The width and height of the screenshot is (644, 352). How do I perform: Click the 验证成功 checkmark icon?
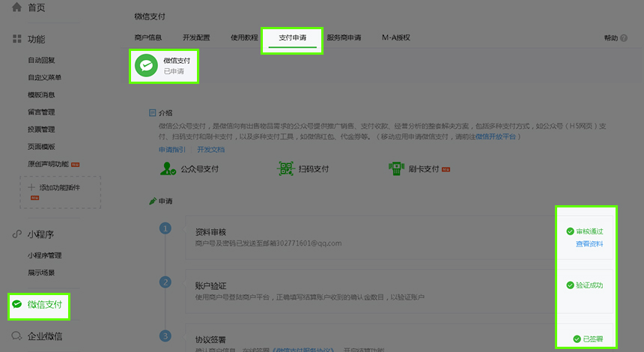pyautogui.click(x=570, y=285)
